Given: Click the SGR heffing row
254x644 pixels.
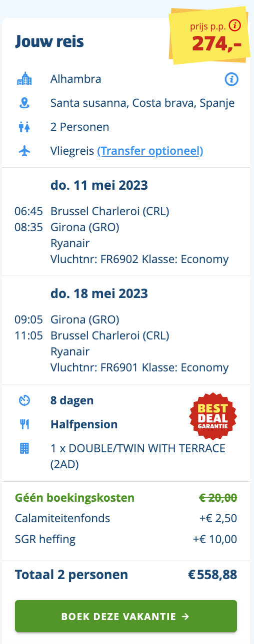Looking at the screenshot, I should [126, 539].
